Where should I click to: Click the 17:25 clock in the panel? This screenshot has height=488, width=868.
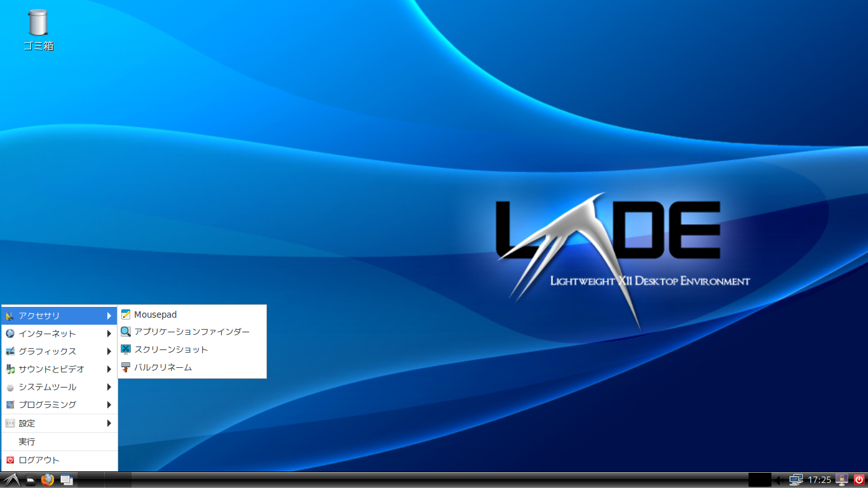[819, 480]
